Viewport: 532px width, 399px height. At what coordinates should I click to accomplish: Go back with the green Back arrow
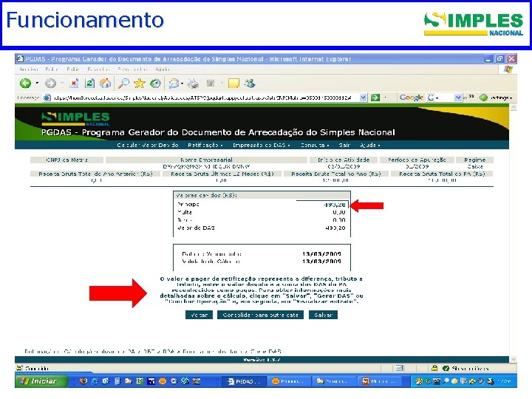click(25, 83)
